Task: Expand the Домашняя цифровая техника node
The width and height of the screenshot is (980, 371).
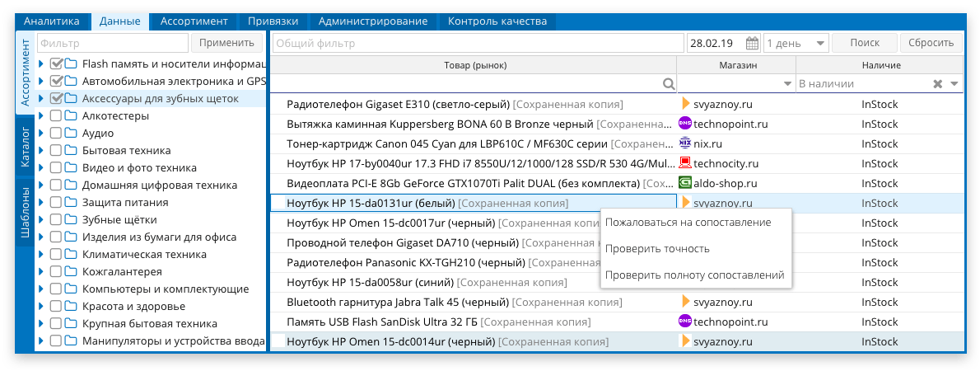Action: tap(41, 185)
